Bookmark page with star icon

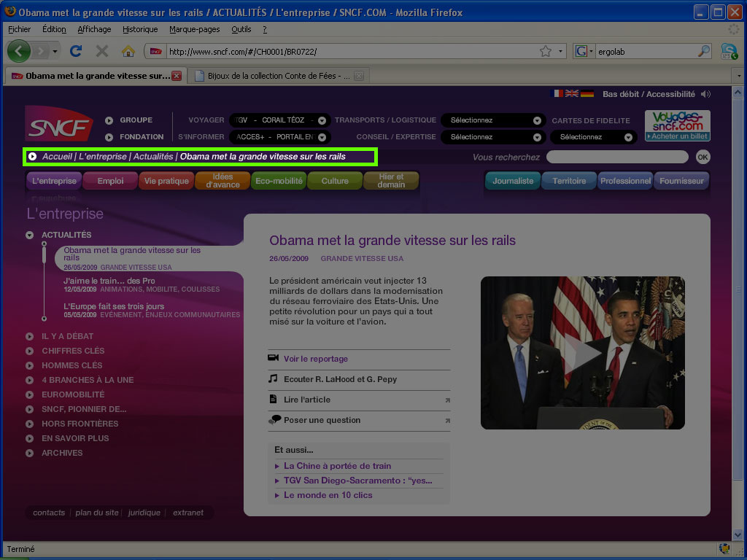546,51
